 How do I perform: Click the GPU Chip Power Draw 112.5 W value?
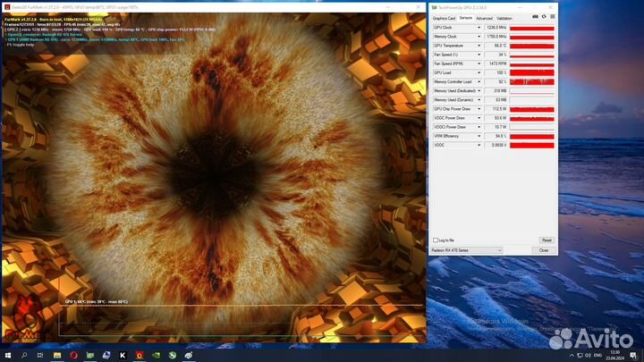click(x=496, y=109)
